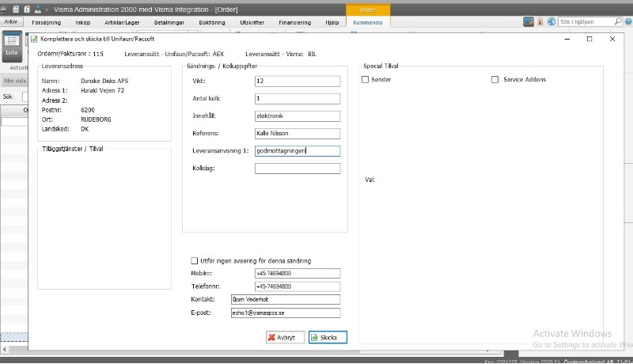This screenshot has height=364, width=633.
Task: Click the Telefonnr input field
Action: 298,286
